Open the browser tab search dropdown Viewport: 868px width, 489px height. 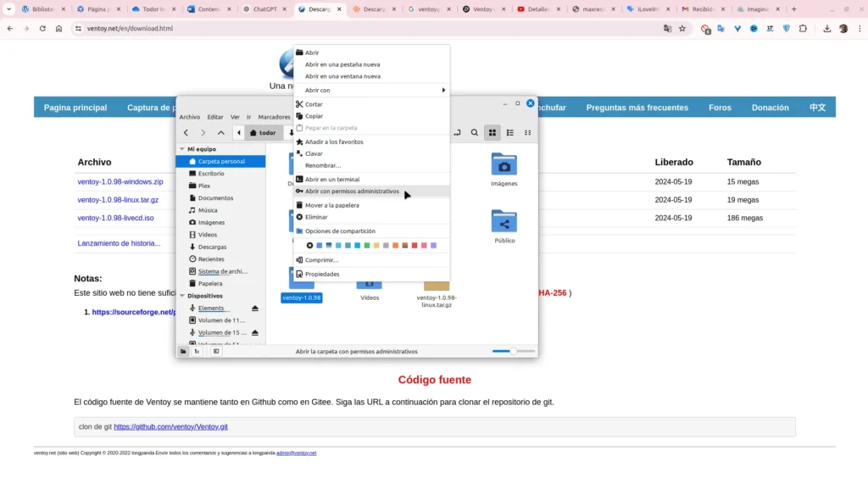[x=8, y=8]
